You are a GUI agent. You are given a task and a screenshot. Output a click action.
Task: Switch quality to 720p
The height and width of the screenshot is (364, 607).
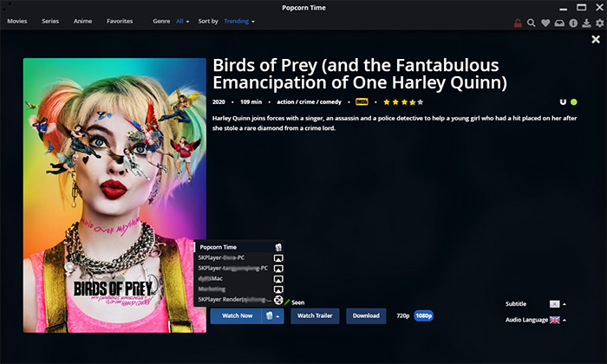[403, 316]
